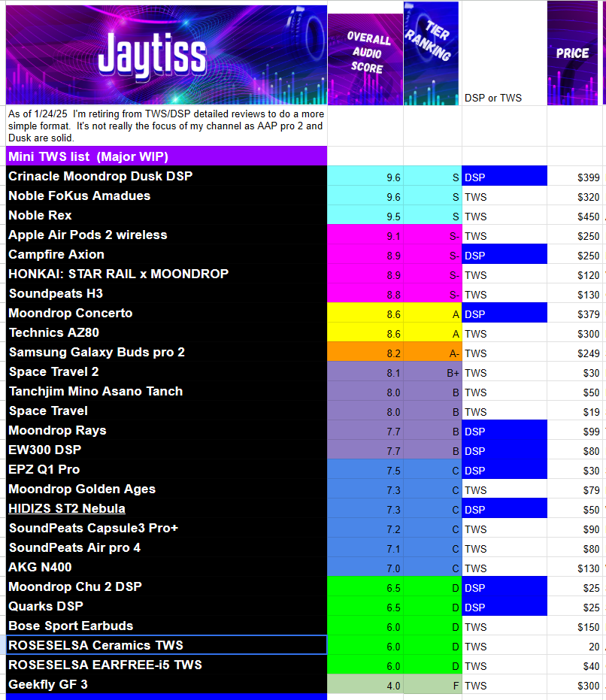Select the Moondrop Rays cell
The height and width of the screenshot is (700, 606).
tap(167, 430)
